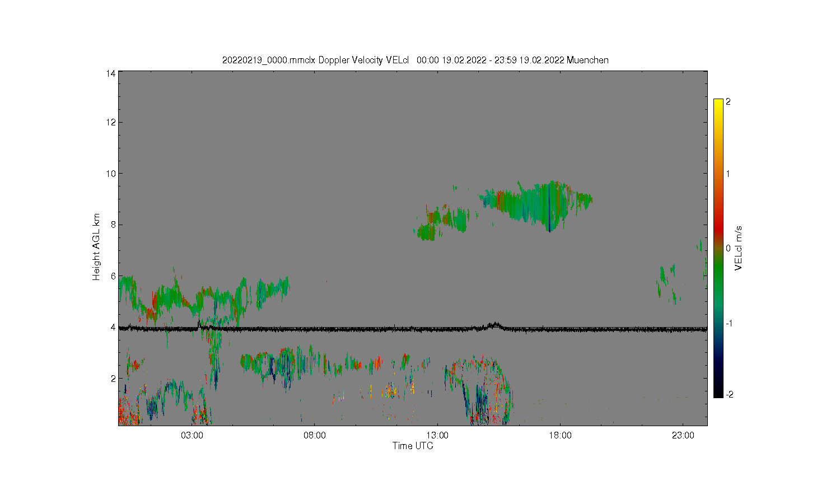Click the 13:00 time tick label
This screenshot has width=840, height=504.
coord(437,435)
